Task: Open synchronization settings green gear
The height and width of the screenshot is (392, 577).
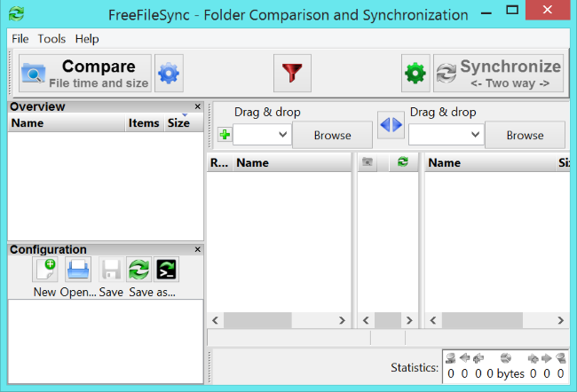Action: 415,74
